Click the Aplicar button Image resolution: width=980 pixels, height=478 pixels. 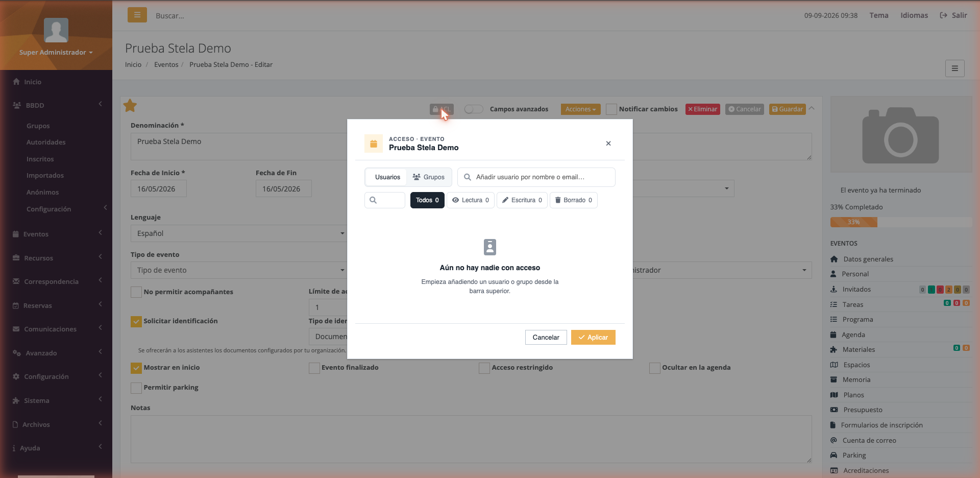(593, 338)
